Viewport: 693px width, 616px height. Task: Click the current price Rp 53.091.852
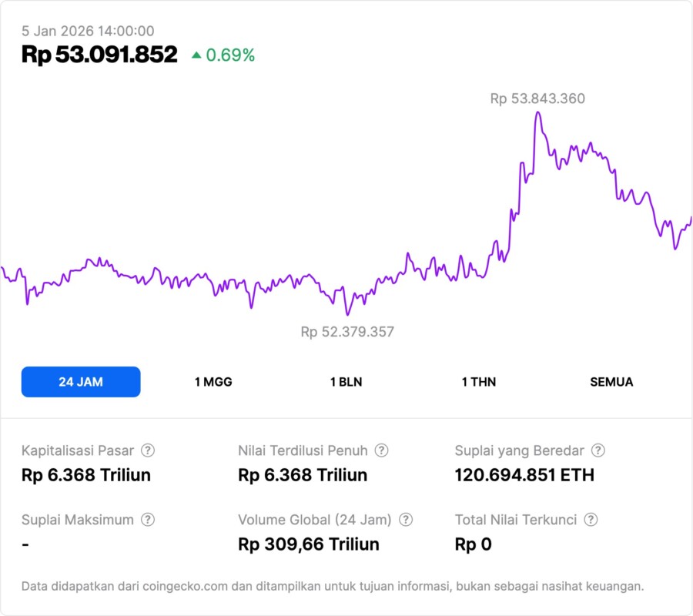tap(99, 55)
